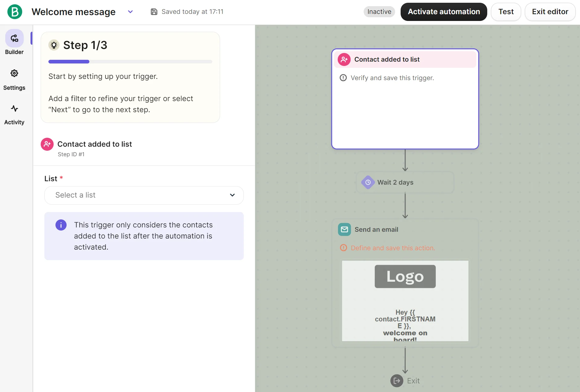Click warning icon beside Verify and save trigger
580x392 pixels.
[x=343, y=78]
